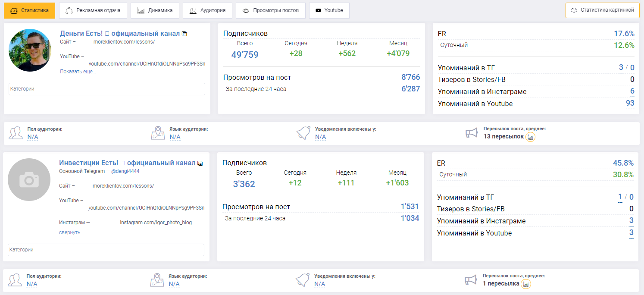This screenshot has height=295, width=644.
Task: Click the copy icon beside Инвестиции Есть! title
Action: (200, 163)
